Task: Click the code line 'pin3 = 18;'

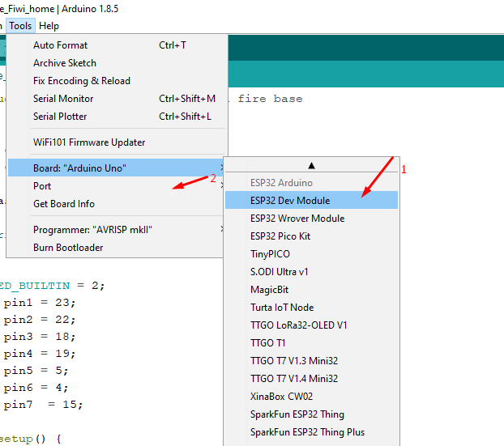Action: point(40,337)
